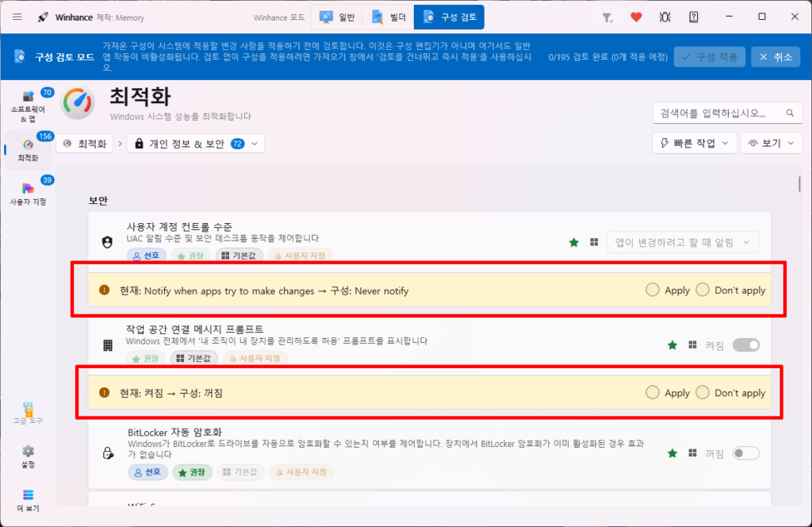Click lock icon of BitLocker 자동 암호화
Image resolution: width=812 pixels, height=527 pixels.
point(108,453)
